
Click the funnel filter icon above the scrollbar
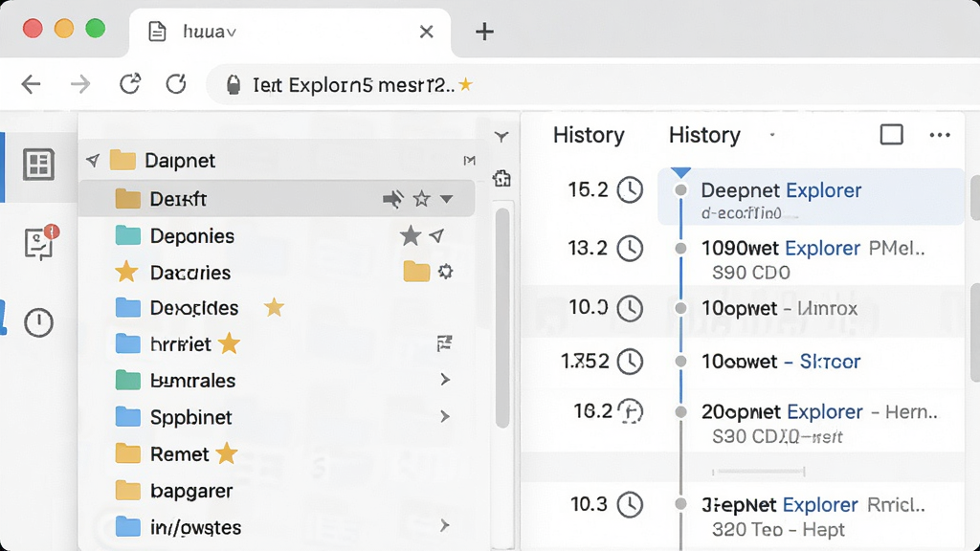[501, 137]
